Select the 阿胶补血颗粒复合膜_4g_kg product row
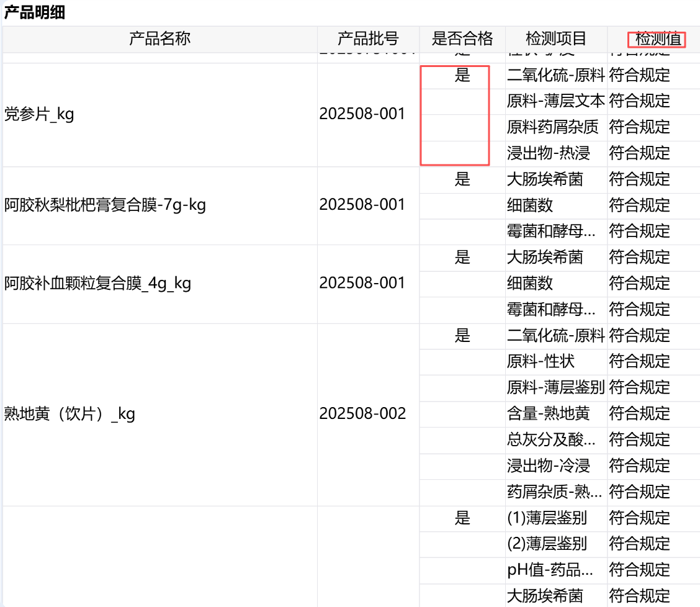This screenshot has height=607, width=700. [97, 284]
